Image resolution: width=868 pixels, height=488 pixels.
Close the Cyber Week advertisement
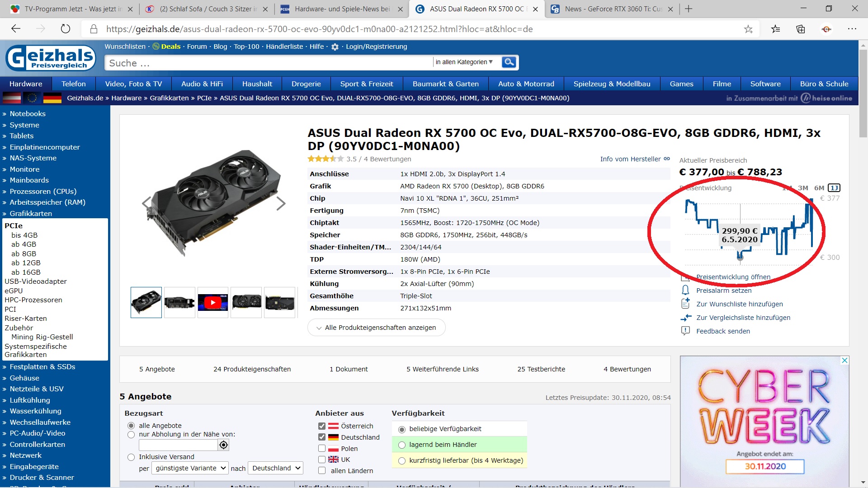tap(844, 360)
